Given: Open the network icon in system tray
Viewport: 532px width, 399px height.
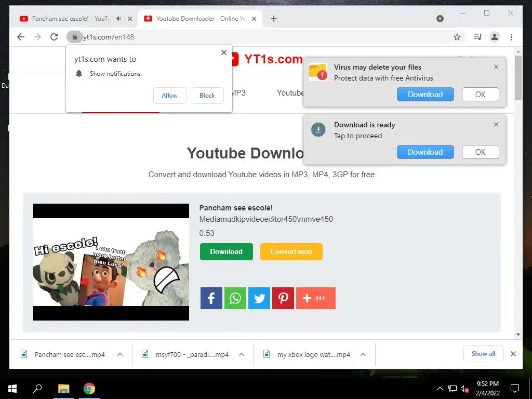Looking at the screenshot, I should pos(452,389).
